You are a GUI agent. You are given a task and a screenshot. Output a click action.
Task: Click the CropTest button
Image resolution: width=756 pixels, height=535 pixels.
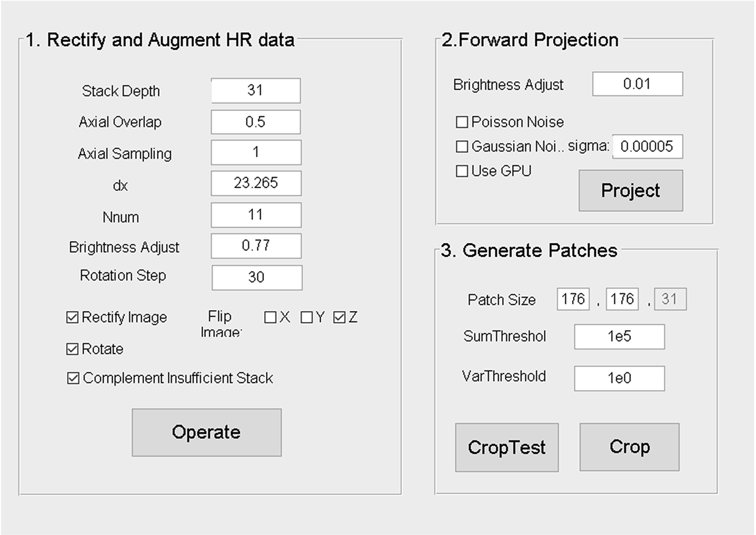click(x=507, y=447)
